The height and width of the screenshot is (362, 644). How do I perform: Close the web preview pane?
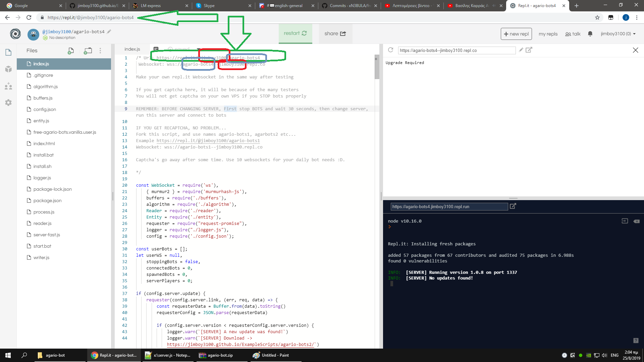(635, 50)
